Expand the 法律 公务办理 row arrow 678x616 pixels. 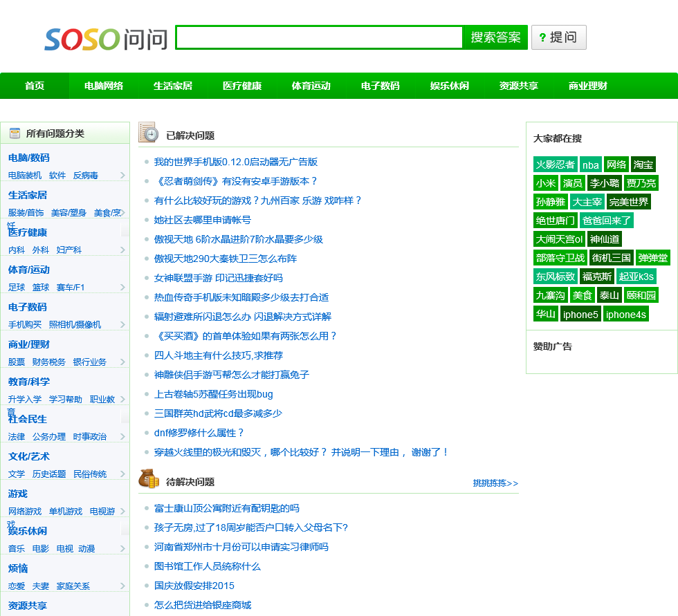point(123,437)
